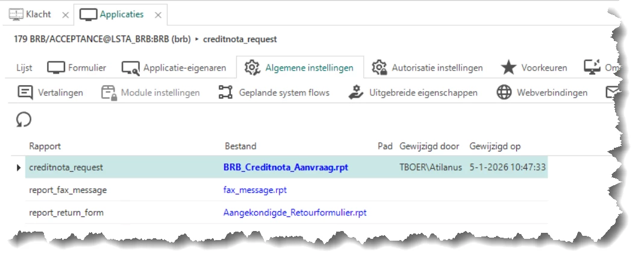Open Geplande system flows icon
The image size is (644, 266).
pyautogui.click(x=225, y=93)
